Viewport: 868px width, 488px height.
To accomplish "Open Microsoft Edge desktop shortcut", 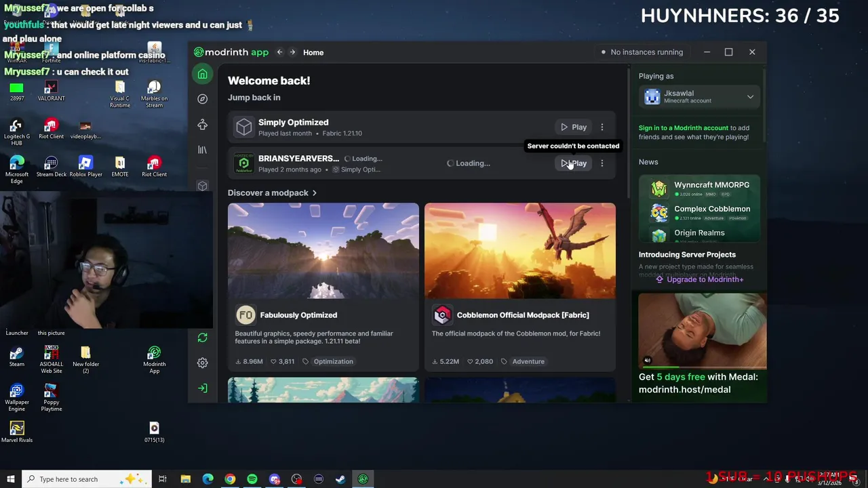I will pyautogui.click(x=16, y=170).
